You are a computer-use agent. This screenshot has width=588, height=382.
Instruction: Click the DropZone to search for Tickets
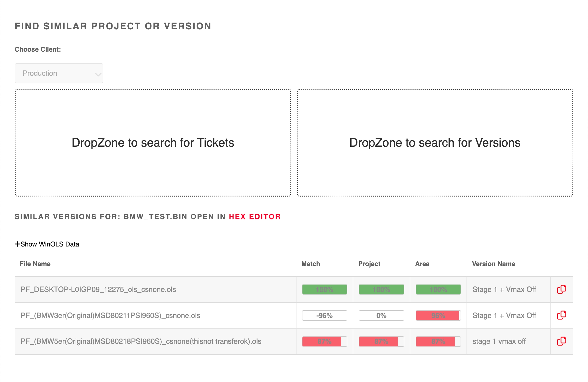[153, 143]
